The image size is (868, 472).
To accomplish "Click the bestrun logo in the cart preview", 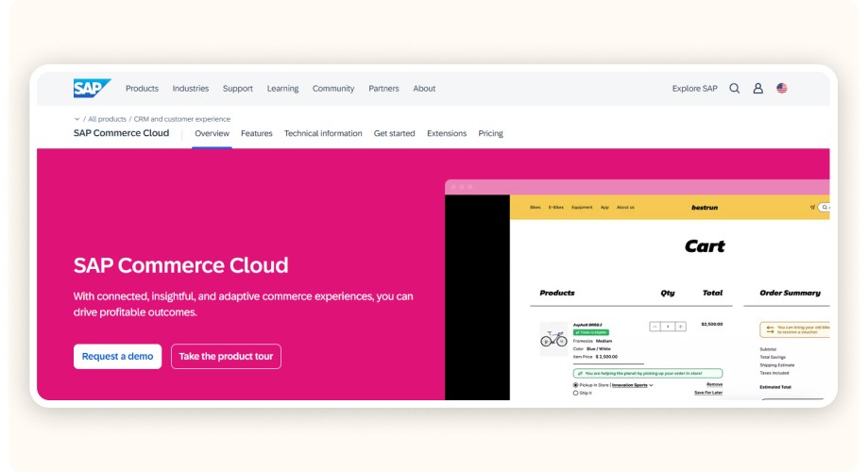I will 705,208.
